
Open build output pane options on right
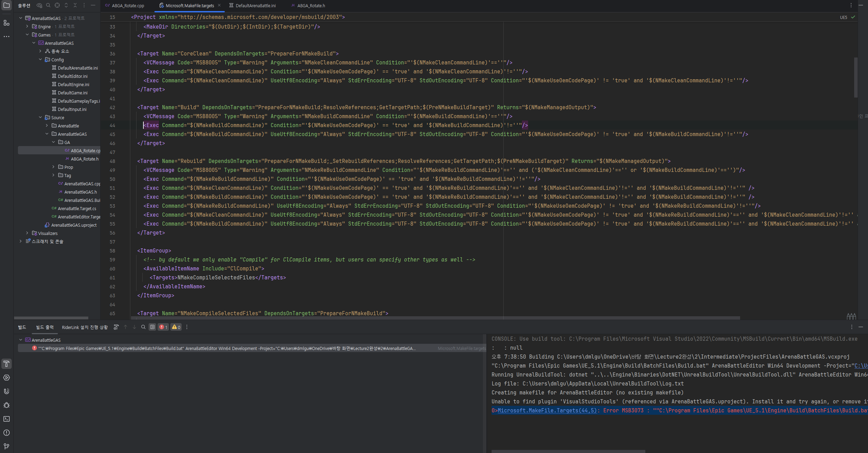coord(852,327)
